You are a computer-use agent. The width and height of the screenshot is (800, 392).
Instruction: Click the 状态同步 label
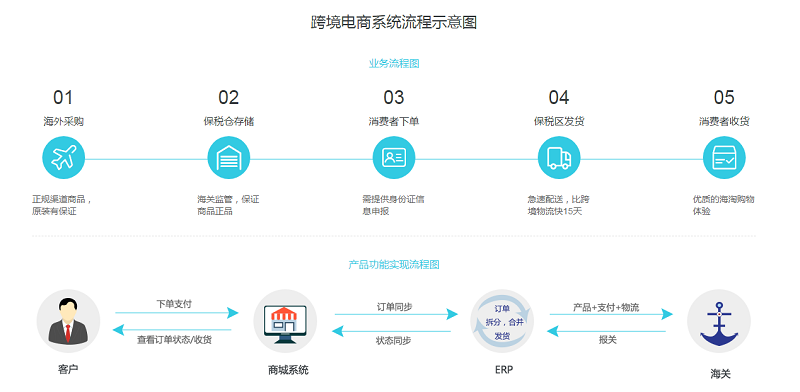[393, 340]
